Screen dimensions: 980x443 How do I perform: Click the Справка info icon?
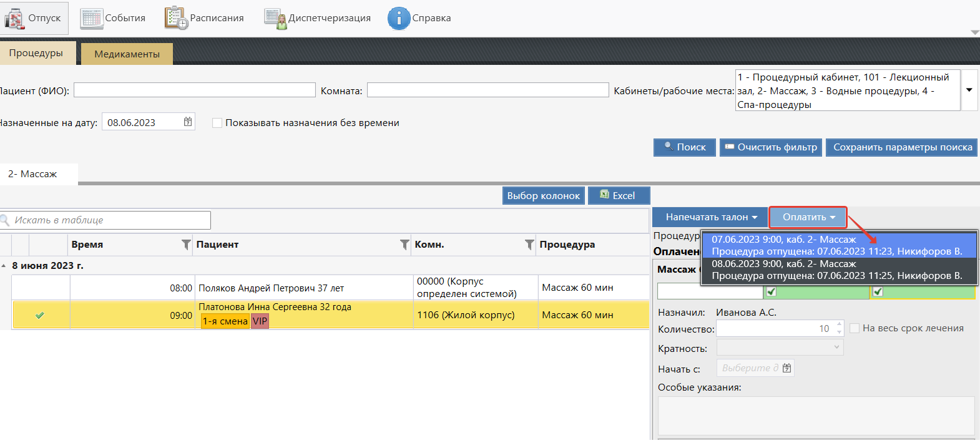click(x=398, y=19)
